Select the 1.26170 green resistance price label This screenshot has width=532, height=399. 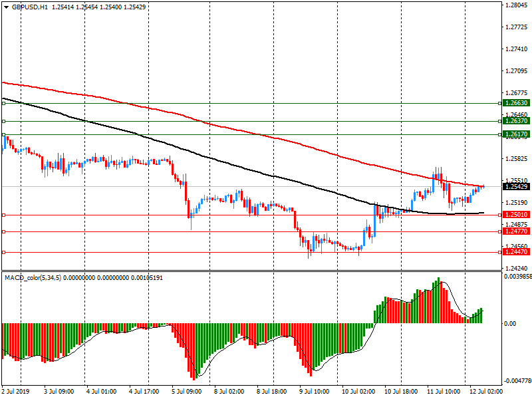pos(516,134)
